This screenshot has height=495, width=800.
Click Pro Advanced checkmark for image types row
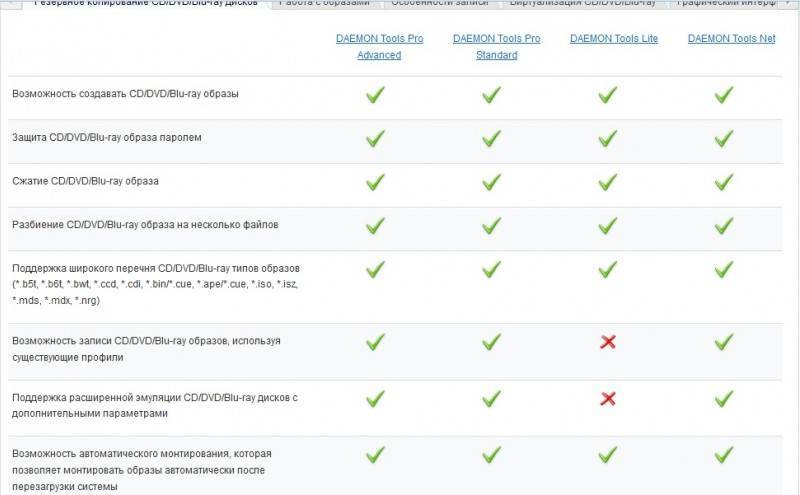(x=376, y=269)
